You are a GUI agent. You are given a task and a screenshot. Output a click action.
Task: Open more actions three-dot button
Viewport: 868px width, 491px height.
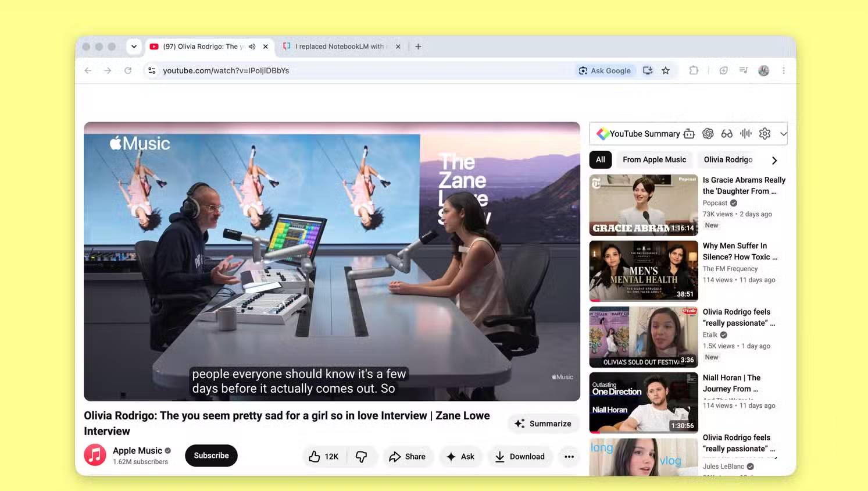tap(569, 457)
